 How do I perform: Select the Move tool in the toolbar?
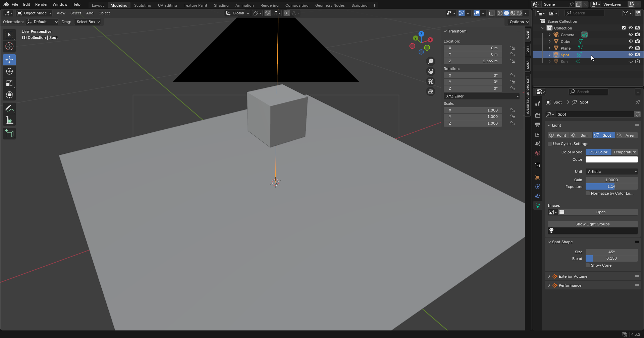tap(9, 60)
